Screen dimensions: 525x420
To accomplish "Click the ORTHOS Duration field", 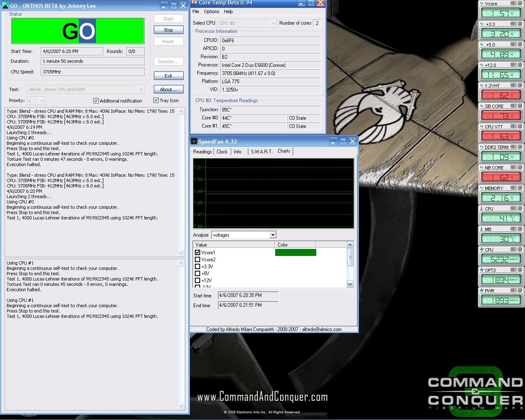I will 93,61.
